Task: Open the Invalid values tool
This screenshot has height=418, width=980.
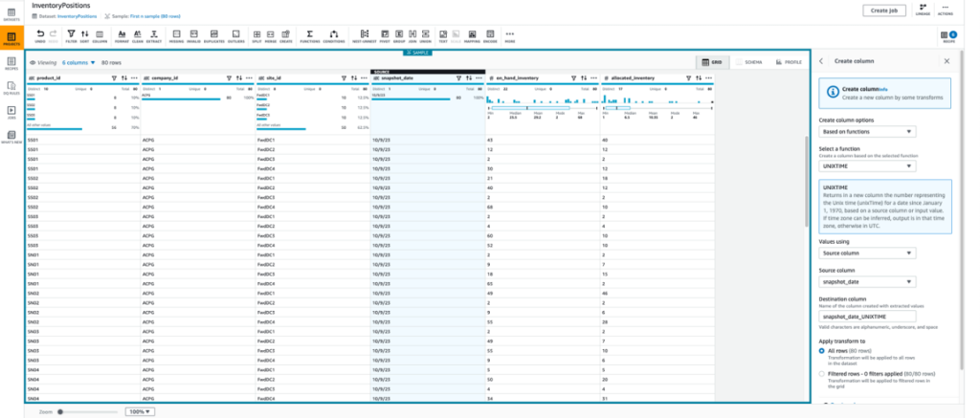Action: pyautogui.click(x=193, y=35)
